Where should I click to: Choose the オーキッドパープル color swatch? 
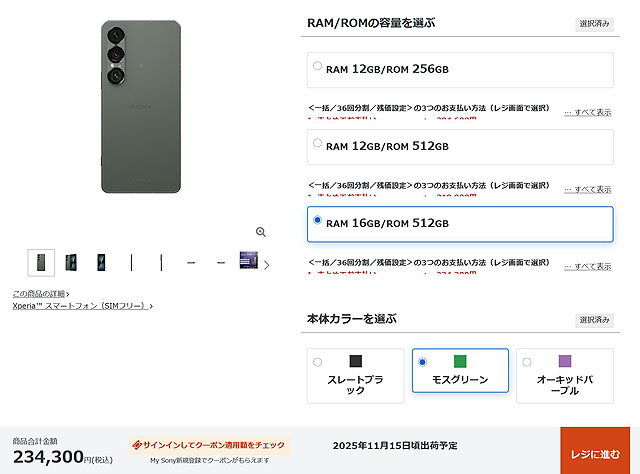click(565, 376)
